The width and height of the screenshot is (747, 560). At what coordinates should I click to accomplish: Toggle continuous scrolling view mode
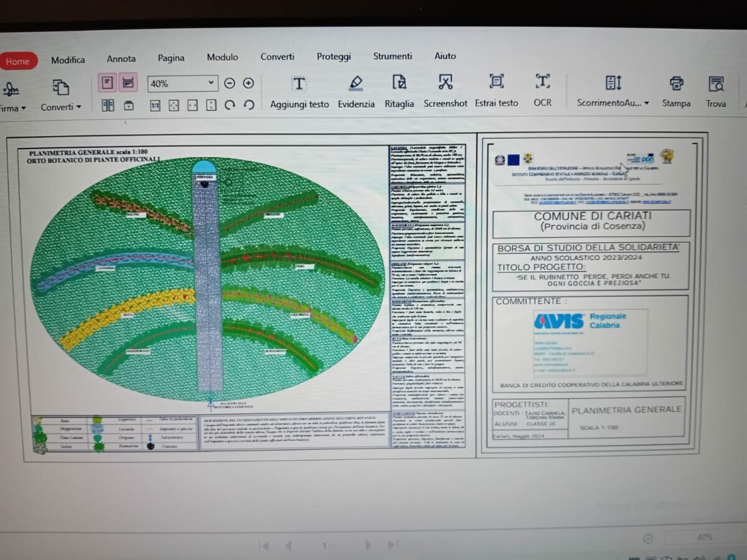click(128, 82)
